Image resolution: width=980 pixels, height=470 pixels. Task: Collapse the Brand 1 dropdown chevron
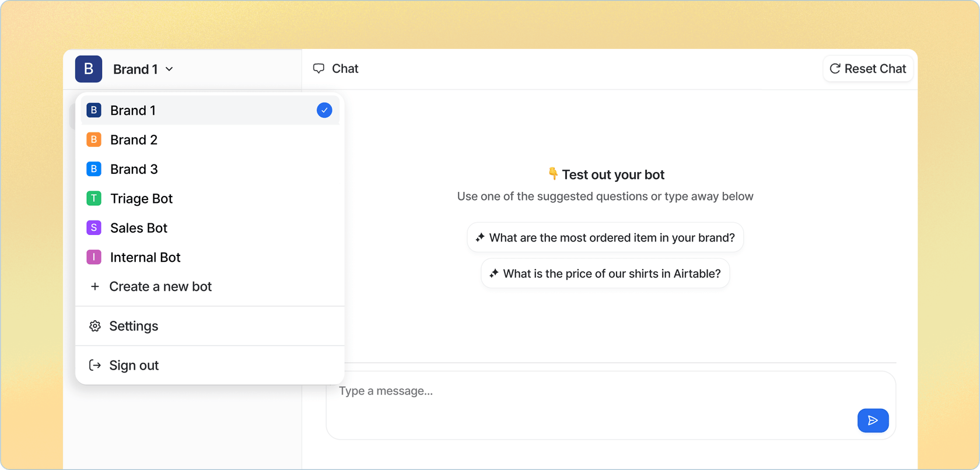coord(169,69)
